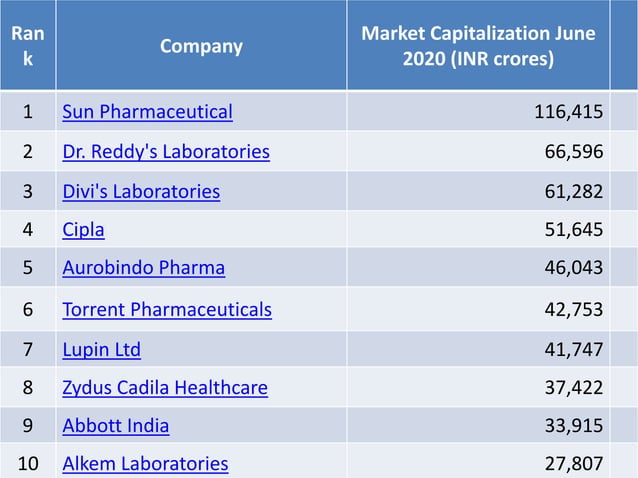Open the Sun Pharmaceutical link

click(x=147, y=111)
